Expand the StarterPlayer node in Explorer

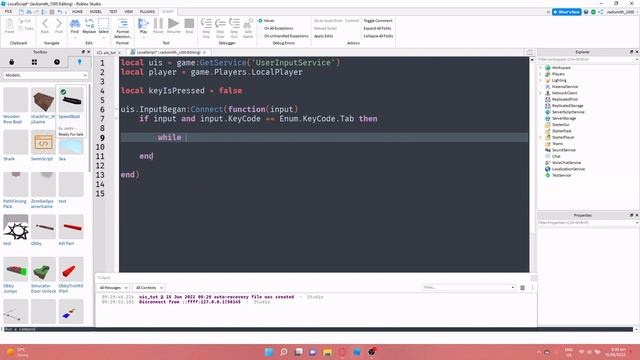pyautogui.click(x=541, y=138)
